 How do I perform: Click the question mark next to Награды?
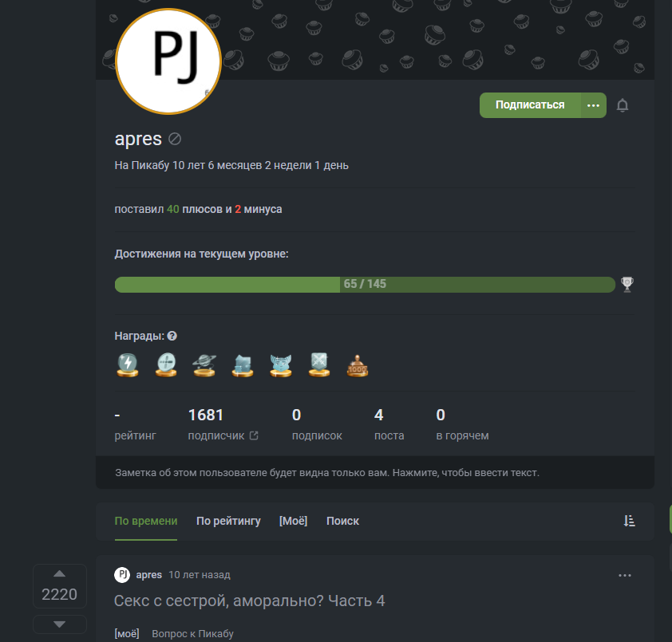pyautogui.click(x=172, y=337)
